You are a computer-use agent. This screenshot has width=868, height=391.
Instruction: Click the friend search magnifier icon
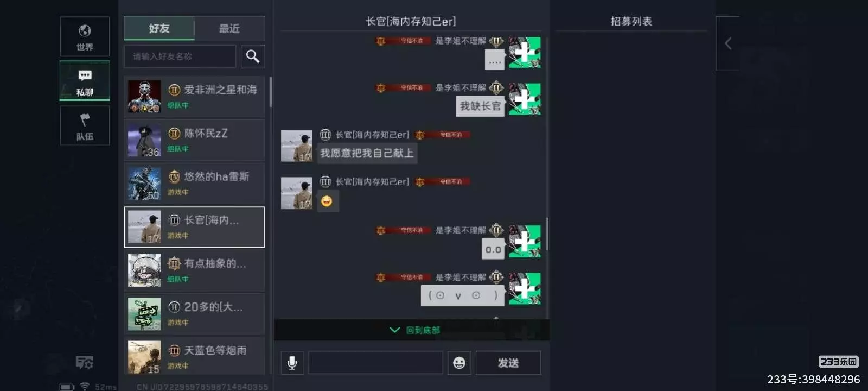(253, 56)
